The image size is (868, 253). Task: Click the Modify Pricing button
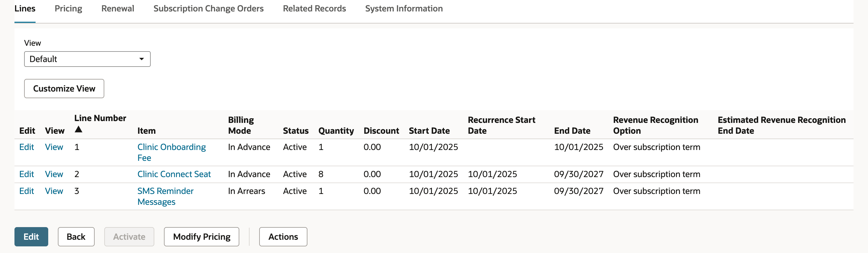[x=202, y=236]
